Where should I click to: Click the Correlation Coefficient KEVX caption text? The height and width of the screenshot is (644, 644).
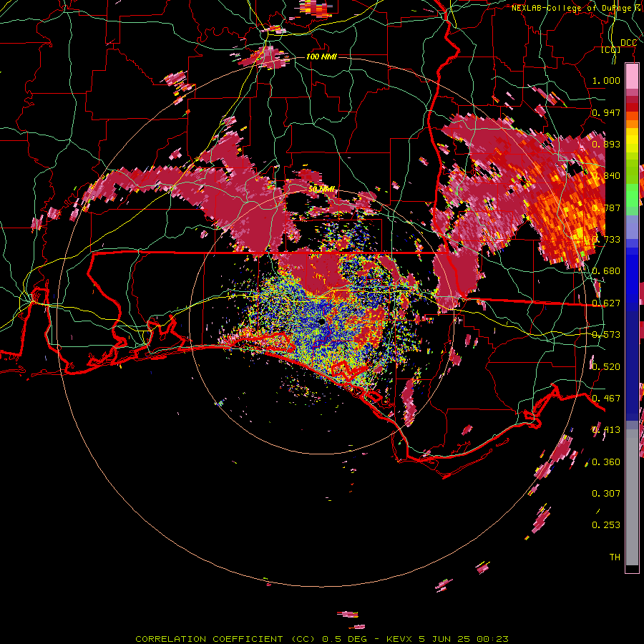coord(322,639)
